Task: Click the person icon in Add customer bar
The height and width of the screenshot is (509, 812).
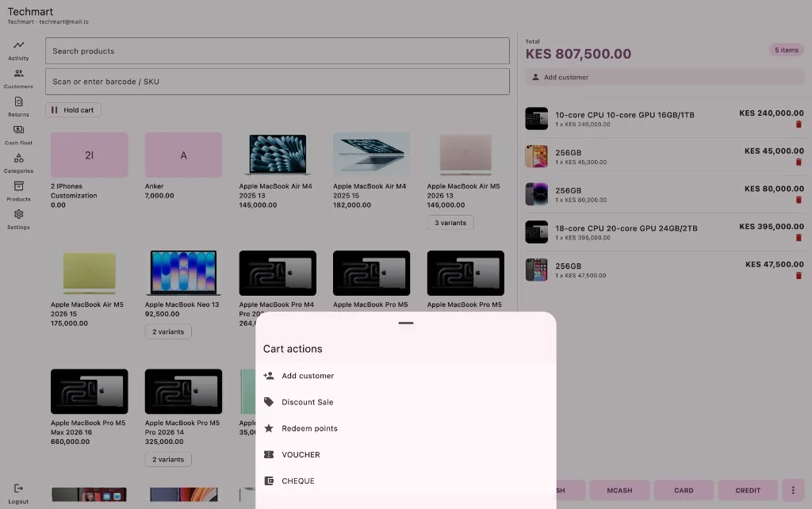Action: point(535,77)
